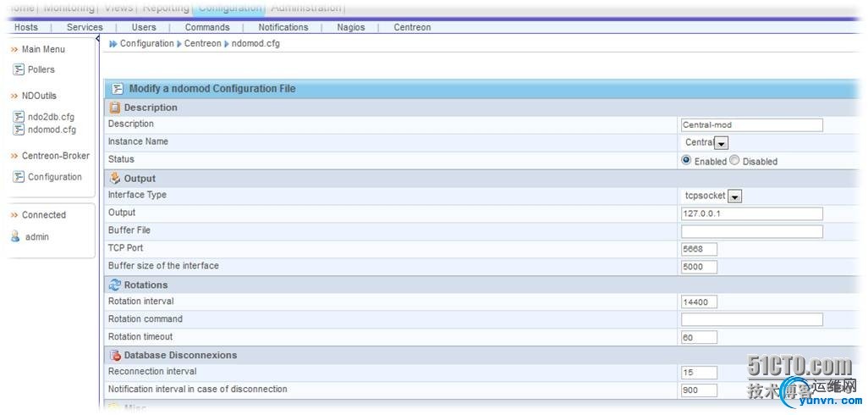868x415 pixels.
Task: Click the Centreon-Broker Configuration icon
Action: pyautogui.click(x=19, y=177)
